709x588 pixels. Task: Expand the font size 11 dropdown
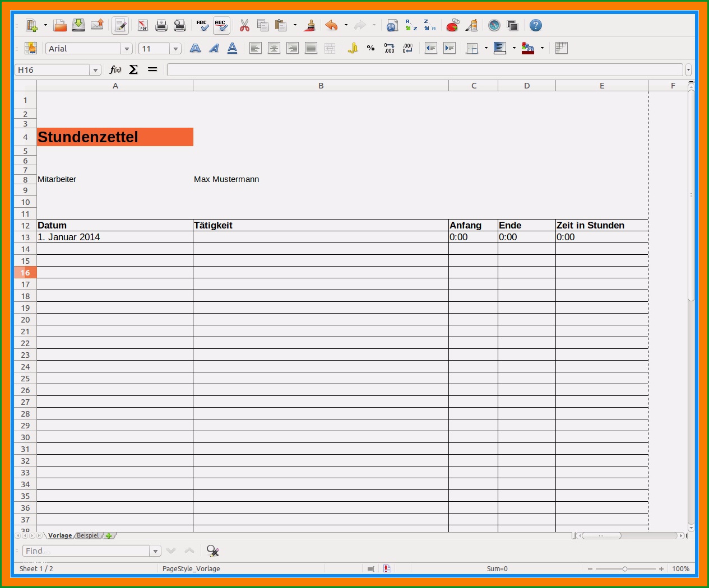click(x=175, y=49)
